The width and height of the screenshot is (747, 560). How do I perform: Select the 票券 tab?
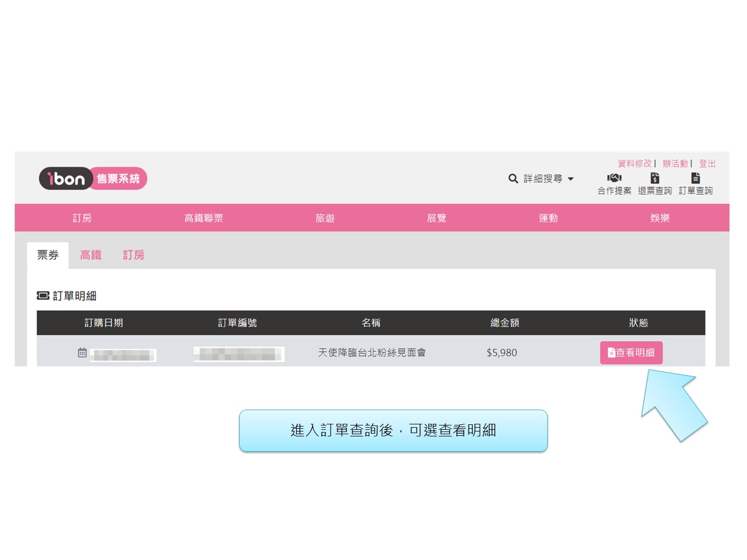tap(48, 255)
